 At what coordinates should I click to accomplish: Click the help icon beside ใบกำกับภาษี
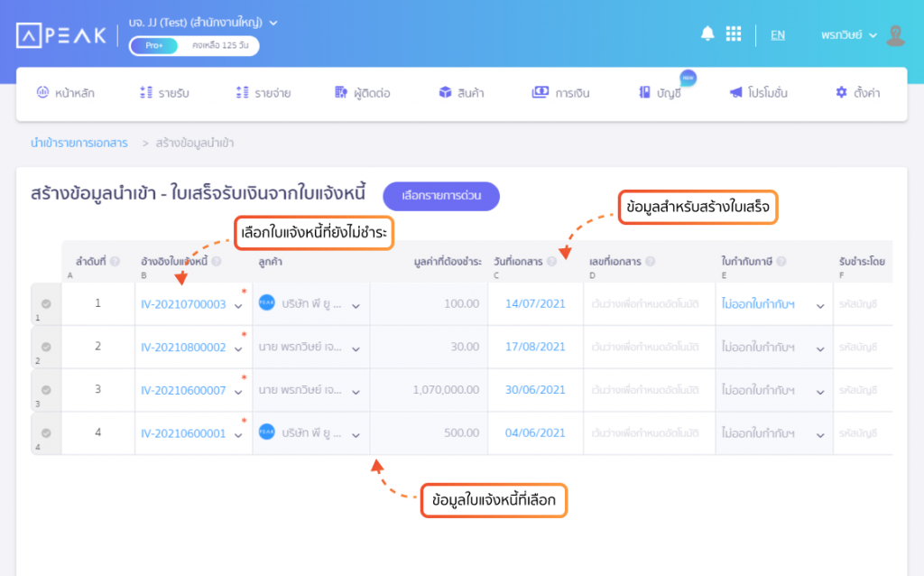click(781, 261)
